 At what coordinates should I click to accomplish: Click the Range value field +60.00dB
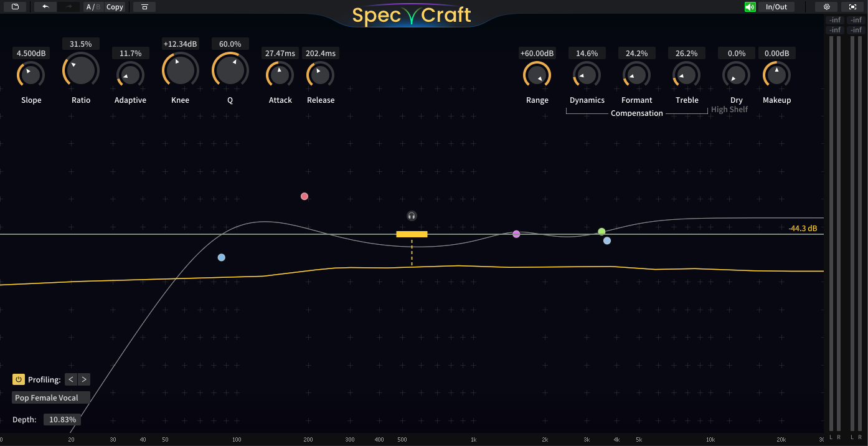[x=537, y=54]
